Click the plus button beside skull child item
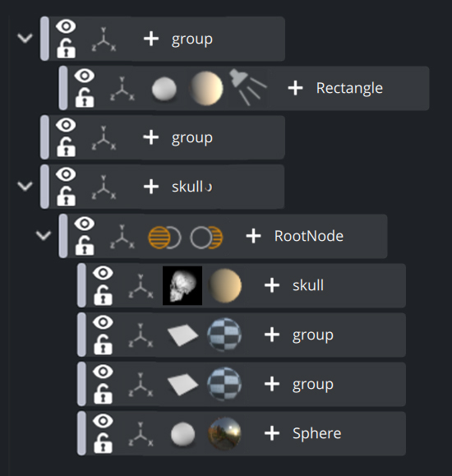452x476 pixels. [272, 285]
